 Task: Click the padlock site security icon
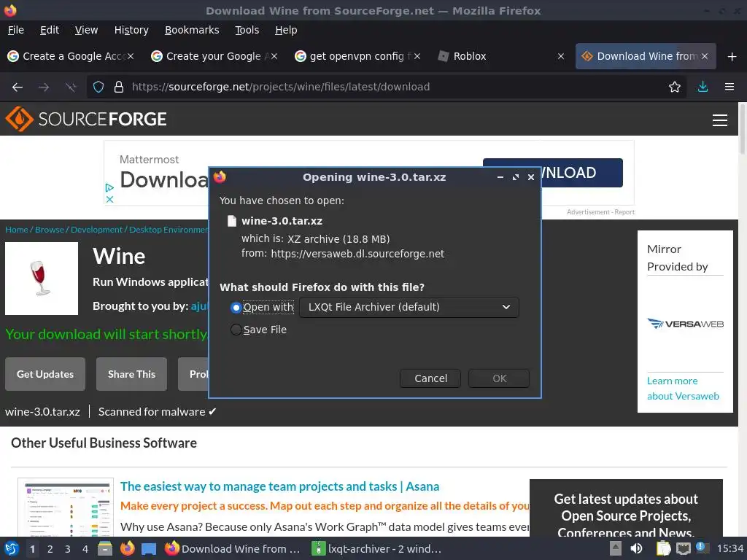(119, 87)
